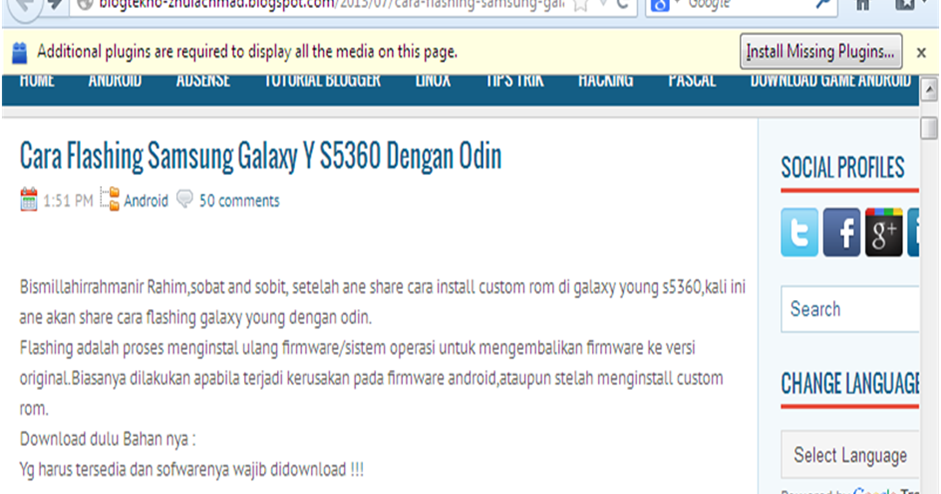Screen dimensions: 941x494
Task: Open the Twitter social profile icon
Action: point(799,232)
